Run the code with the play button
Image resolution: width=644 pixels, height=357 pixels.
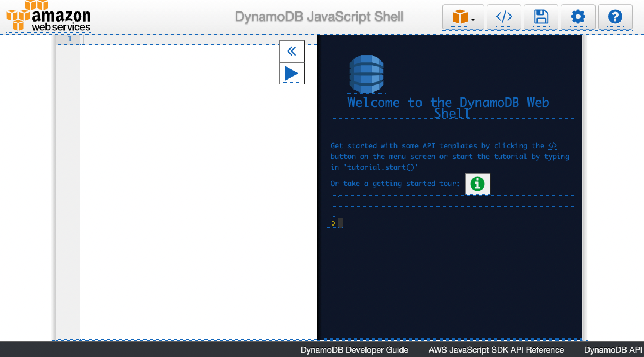[x=292, y=73]
